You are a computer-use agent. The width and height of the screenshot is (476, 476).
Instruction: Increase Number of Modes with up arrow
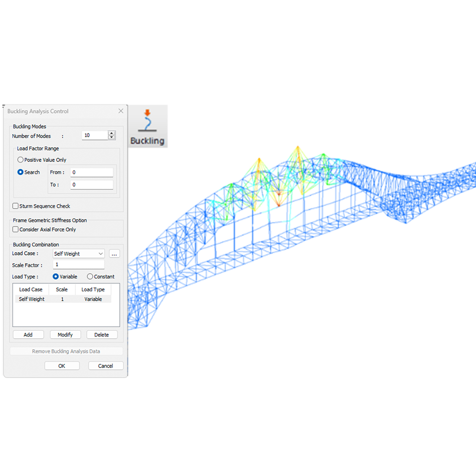(111, 133)
